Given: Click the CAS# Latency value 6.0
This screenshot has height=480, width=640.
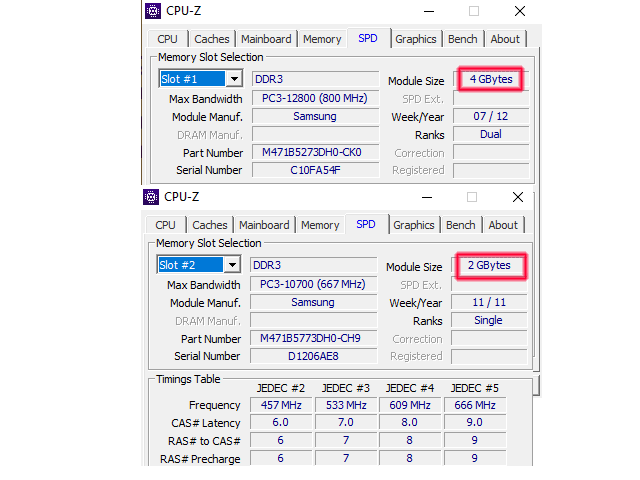Looking at the screenshot, I should pos(281,422).
